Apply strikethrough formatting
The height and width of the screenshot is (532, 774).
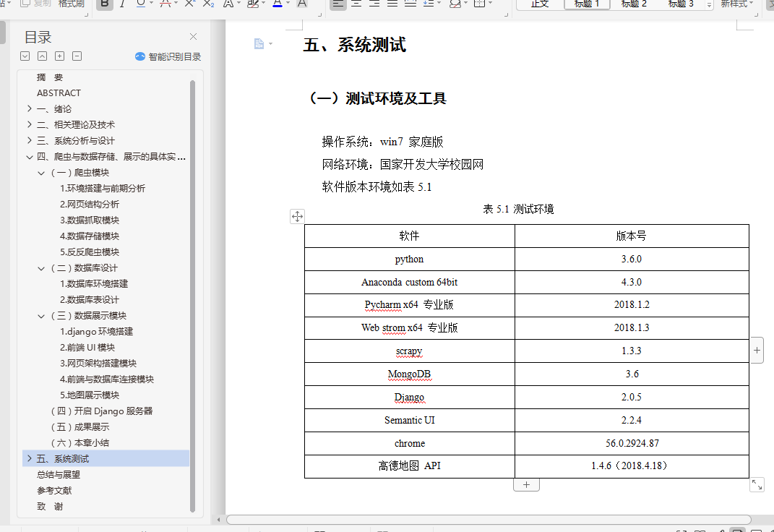coord(165,4)
